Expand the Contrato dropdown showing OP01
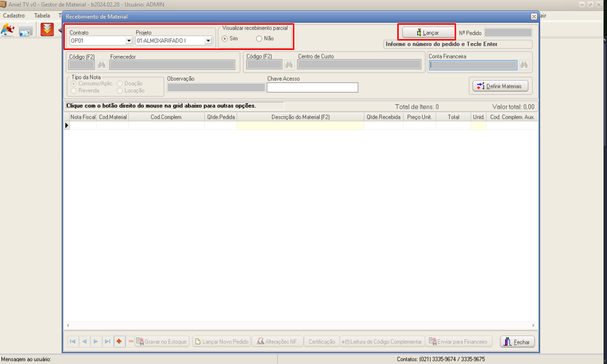The width and height of the screenshot is (607, 364). [x=129, y=41]
